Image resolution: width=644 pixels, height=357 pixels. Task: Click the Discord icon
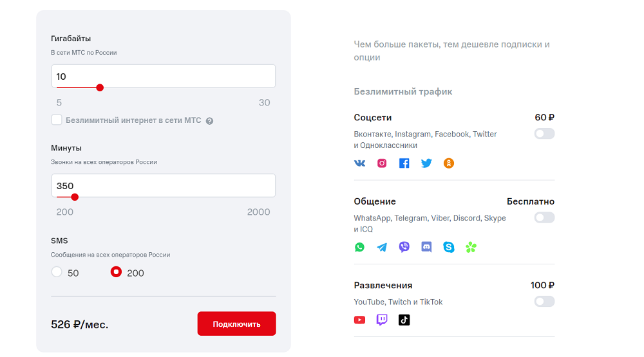coord(426,247)
